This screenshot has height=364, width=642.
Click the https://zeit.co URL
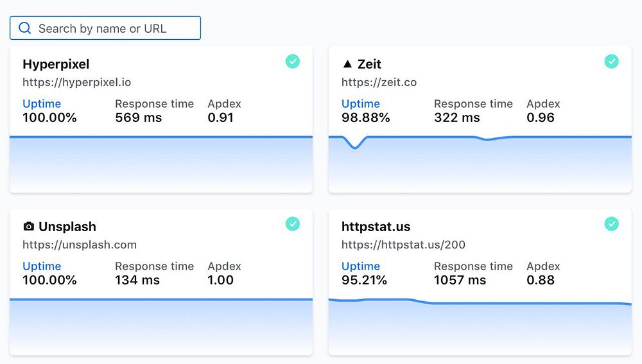tap(379, 82)
